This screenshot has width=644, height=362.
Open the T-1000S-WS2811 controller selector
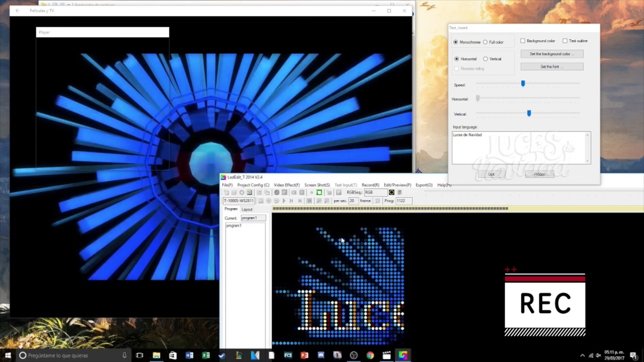click(238, 201)
